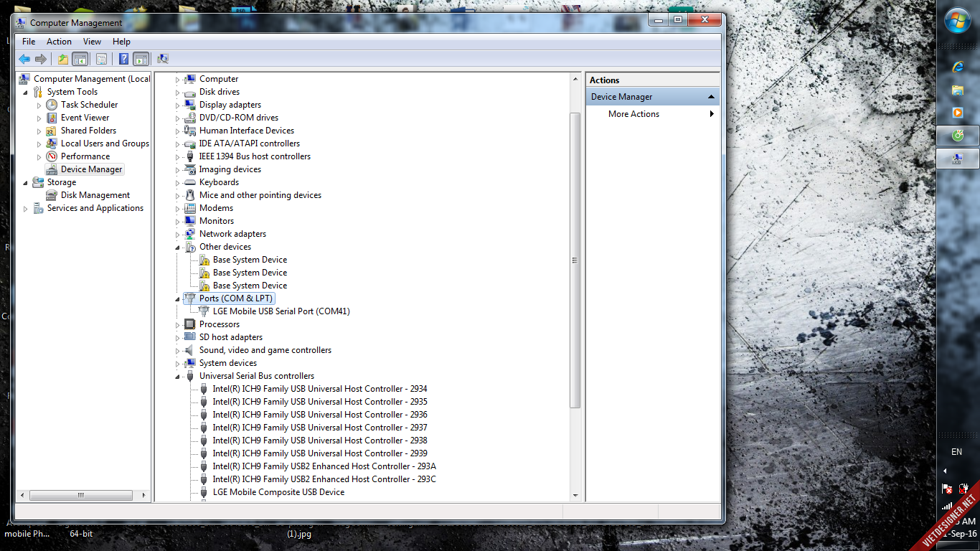Click the Human Interface Devices icon
The width and height of the screenshot is (980, 551).
coord(190,131)
